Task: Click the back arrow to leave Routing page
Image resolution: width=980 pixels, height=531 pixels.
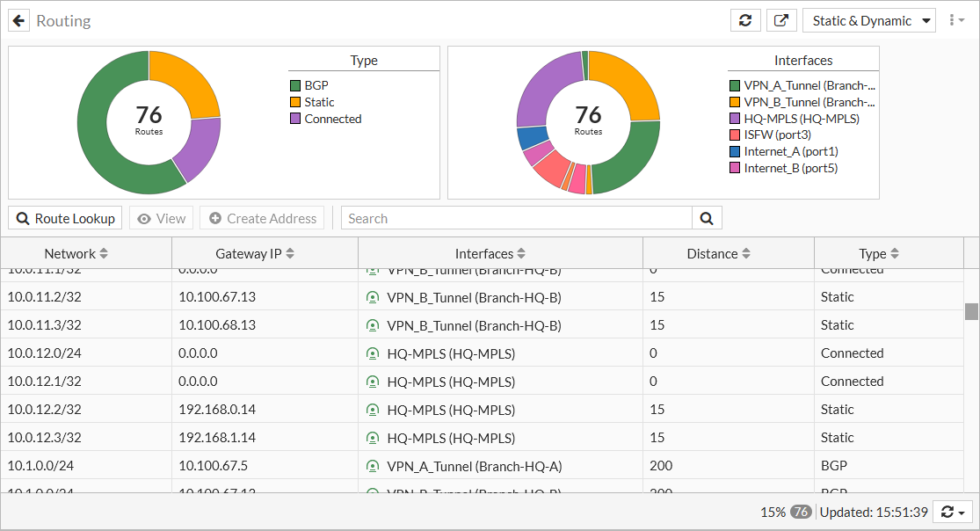Action: click(18, 20)
